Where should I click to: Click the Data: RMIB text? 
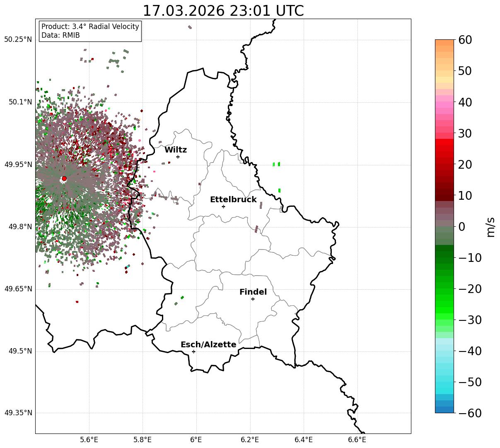[x=60, y=35]
